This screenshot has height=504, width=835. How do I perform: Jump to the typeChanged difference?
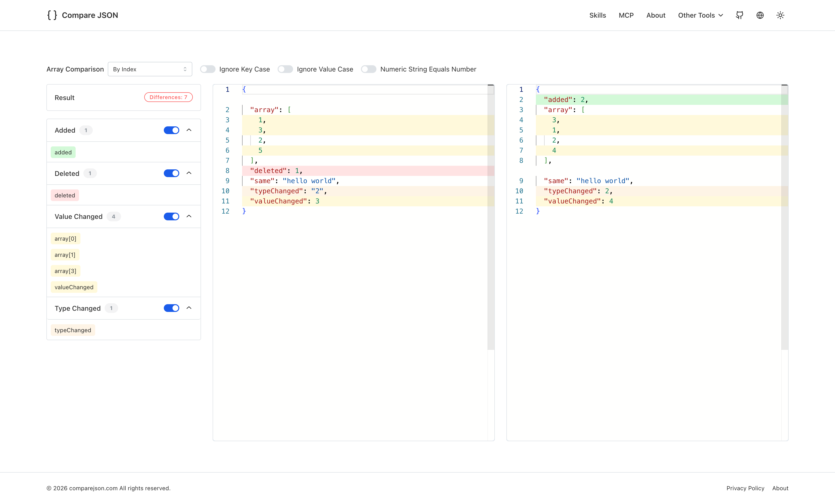[73, 330]
